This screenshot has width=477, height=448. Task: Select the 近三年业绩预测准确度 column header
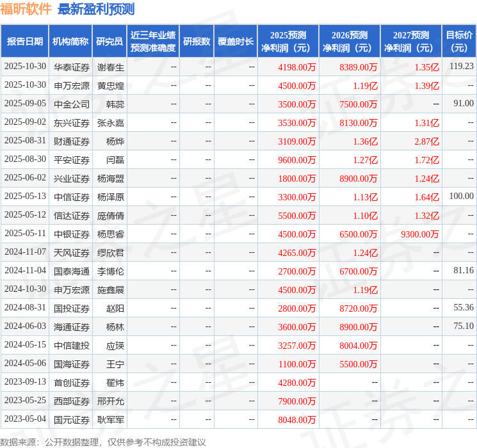[x=153, y=42]
